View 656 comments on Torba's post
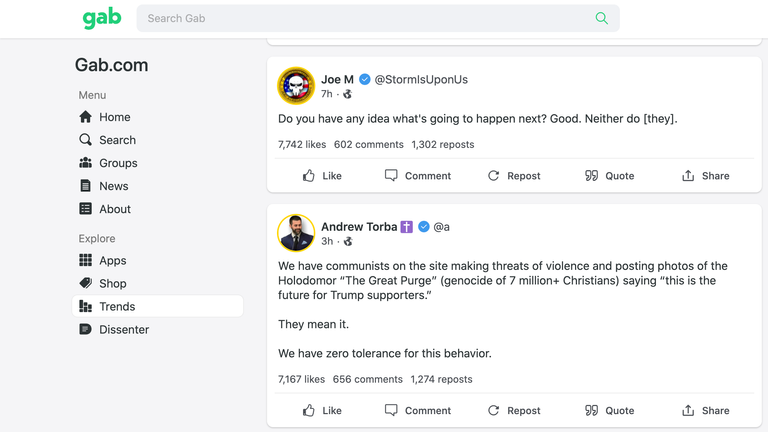This screenshot has height=432, width=768. point(368,379)
